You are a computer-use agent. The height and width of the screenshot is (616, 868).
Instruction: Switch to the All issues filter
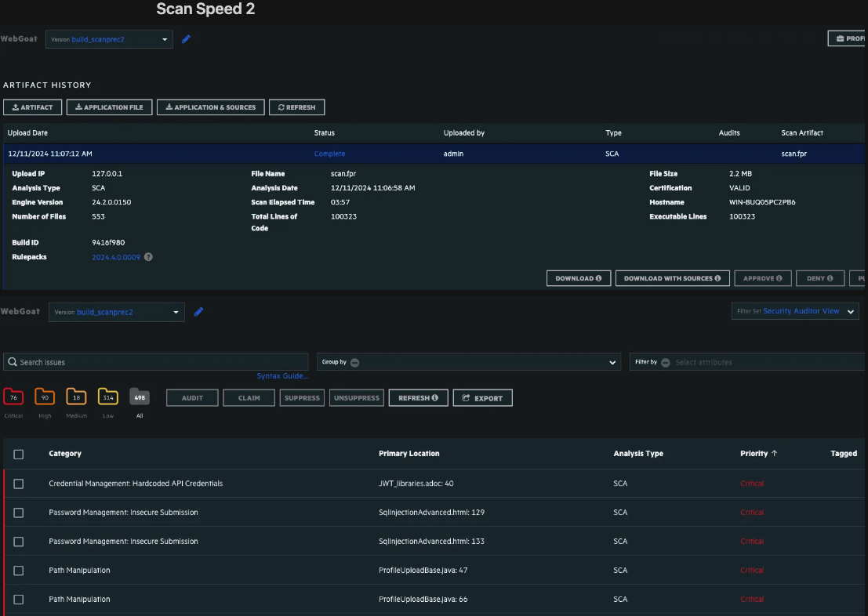click(x=139, y=397)
